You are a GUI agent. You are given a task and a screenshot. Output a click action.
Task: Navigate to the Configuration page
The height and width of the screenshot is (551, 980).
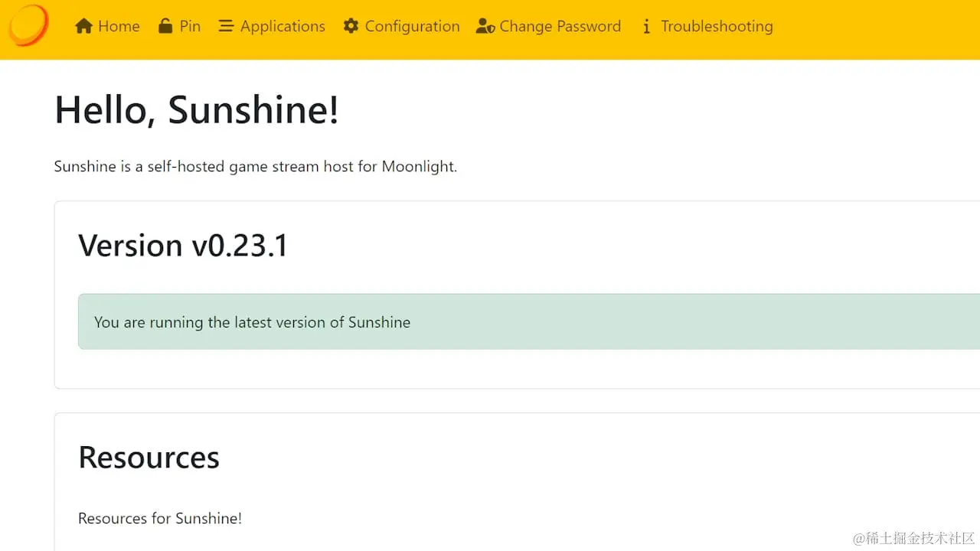(x=402, y=26)
